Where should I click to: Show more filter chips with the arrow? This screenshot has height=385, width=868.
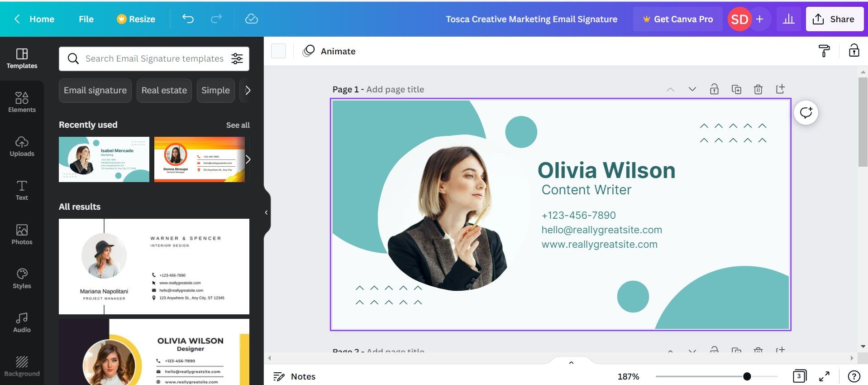(248, 90)
